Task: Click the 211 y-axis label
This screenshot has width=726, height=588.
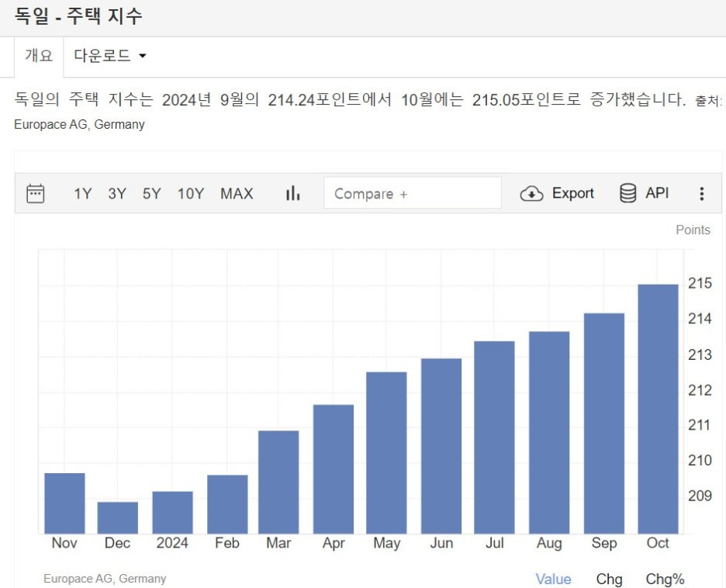Action: point(700,425)
